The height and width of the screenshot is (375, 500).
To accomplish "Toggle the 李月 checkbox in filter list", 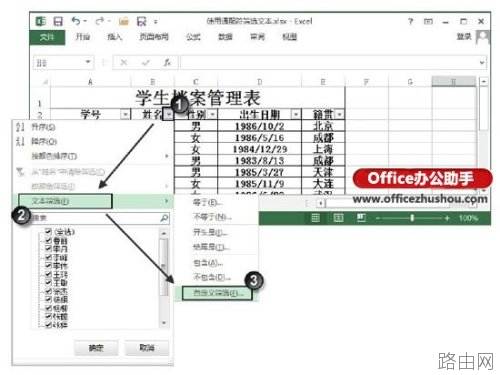I will 48,248.
